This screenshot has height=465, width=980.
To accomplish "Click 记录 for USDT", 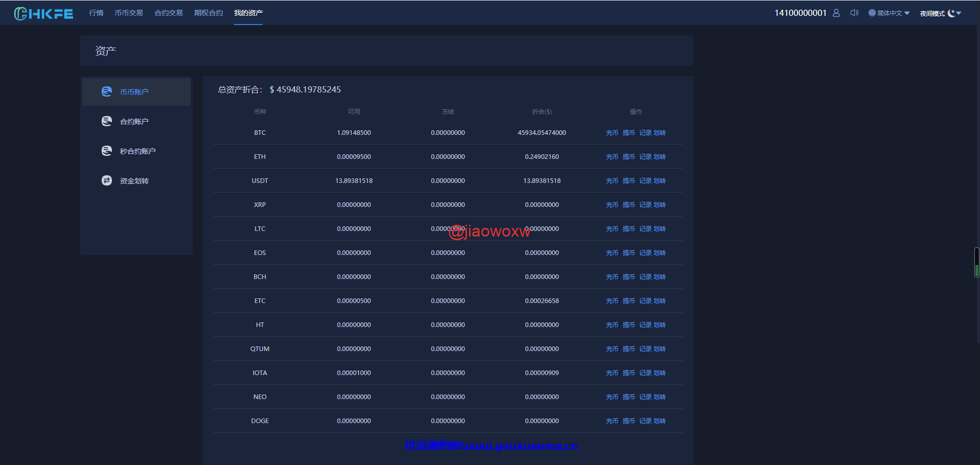I will coord(645,181).
